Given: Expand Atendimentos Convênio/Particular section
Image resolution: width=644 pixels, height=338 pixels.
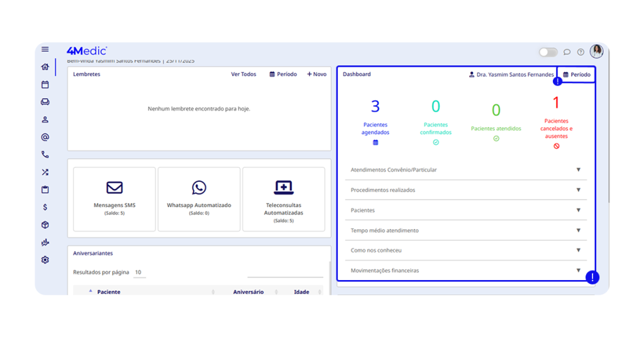Looking at the screenshot, I should [465, 170].
